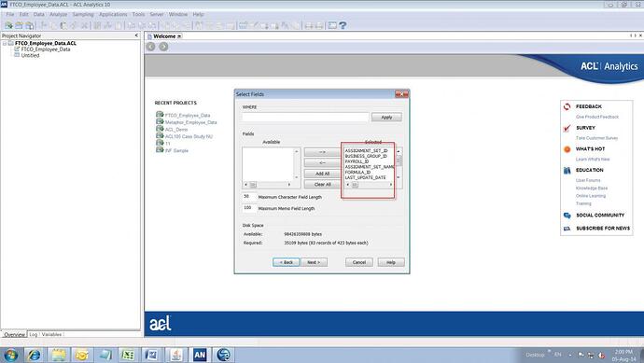Click the horizontal scrollbar in Selected fields list
Screen dimensions: 644x363
tap(370, 185)
